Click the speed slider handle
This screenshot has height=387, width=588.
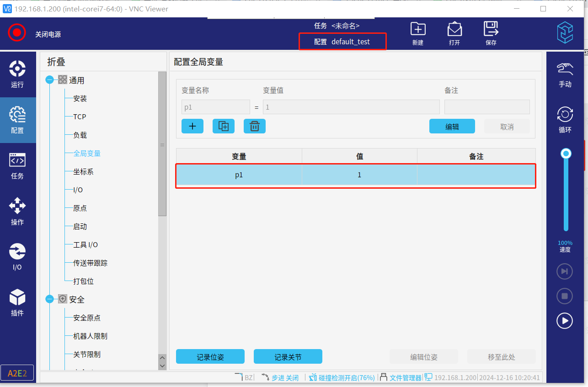[x=566, y=154]
